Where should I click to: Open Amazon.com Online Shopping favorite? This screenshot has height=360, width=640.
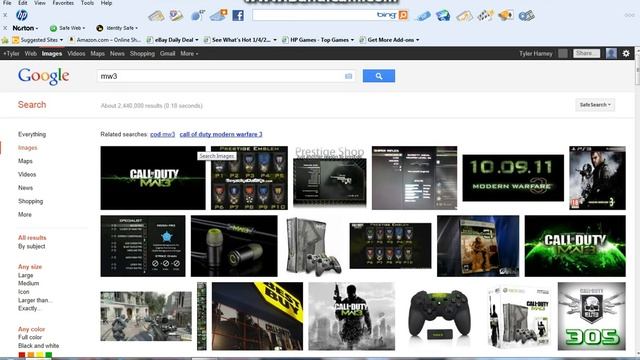pyautogui.click(x=105, y=40)
